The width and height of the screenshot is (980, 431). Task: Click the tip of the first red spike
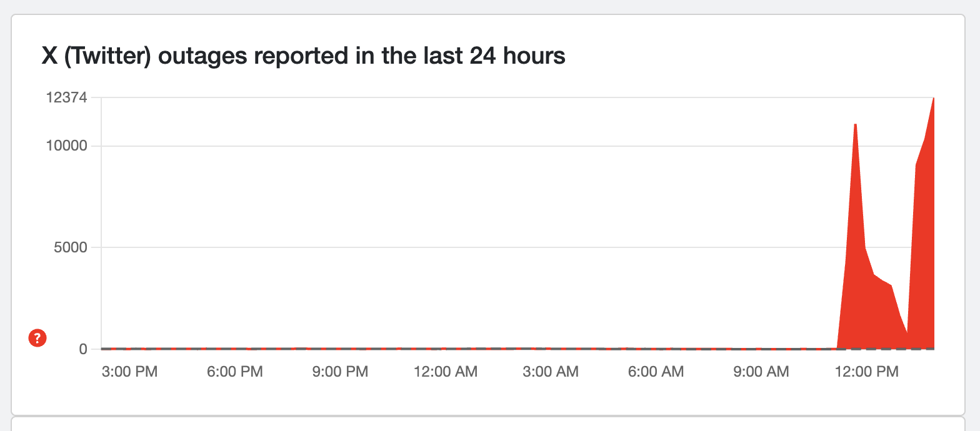pos(855,125)
